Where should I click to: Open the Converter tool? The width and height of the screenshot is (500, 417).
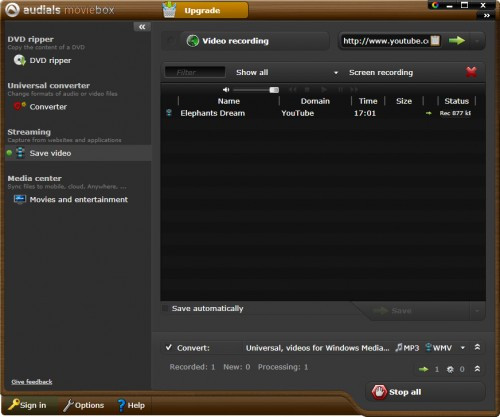click(x=40, y=107)
